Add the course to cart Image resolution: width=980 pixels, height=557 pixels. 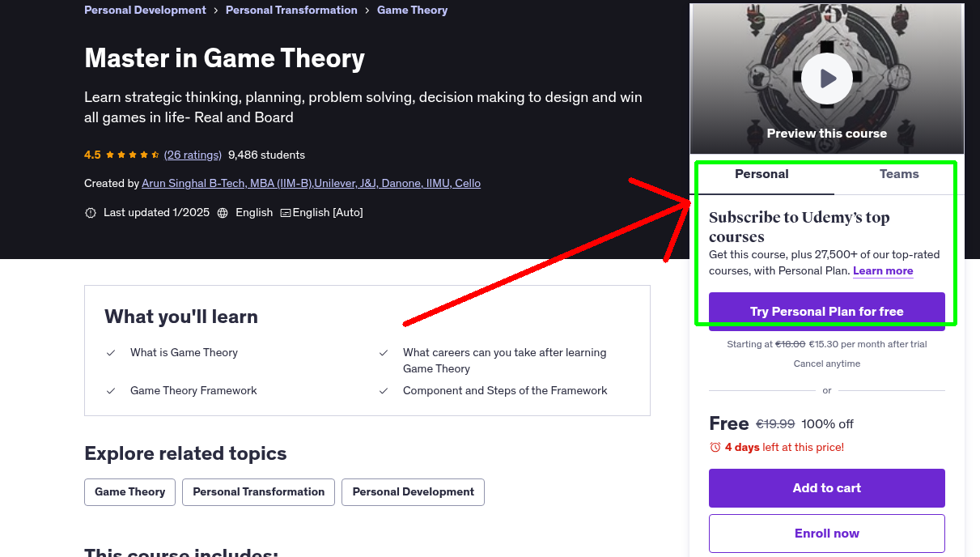coord(827,488)
